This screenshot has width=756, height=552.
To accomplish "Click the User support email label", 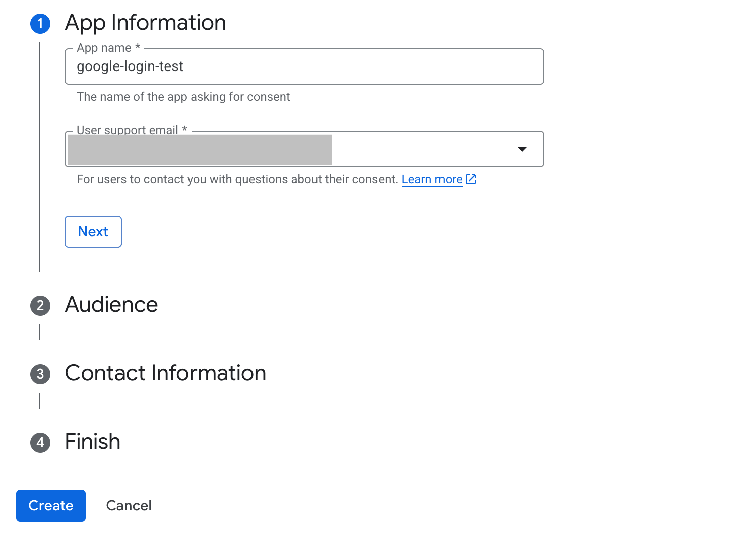I will (128, 130).
